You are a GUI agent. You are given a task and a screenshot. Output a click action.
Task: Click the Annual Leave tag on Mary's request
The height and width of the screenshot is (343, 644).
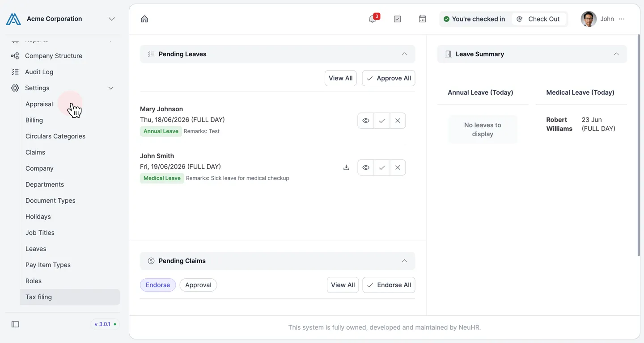point(161,131)
